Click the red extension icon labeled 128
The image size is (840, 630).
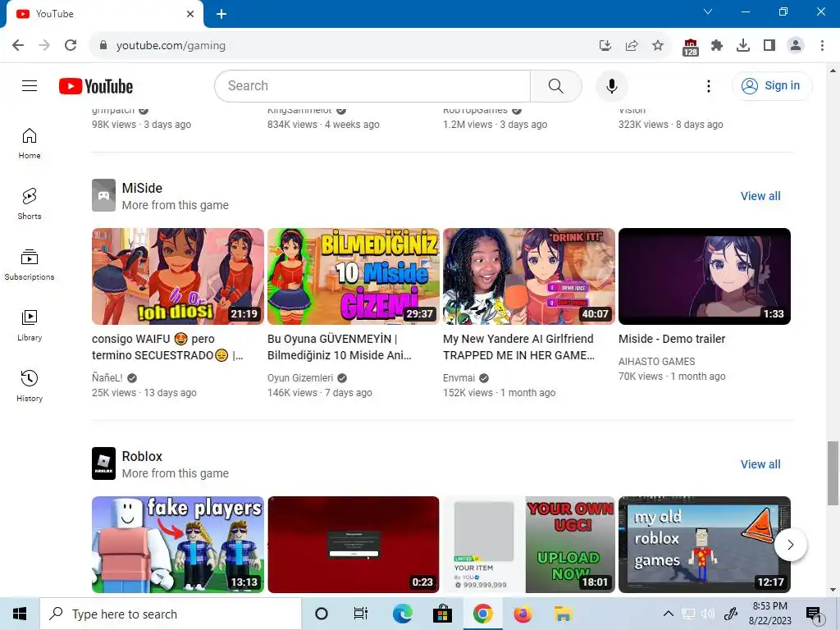[x=691, y=47]
